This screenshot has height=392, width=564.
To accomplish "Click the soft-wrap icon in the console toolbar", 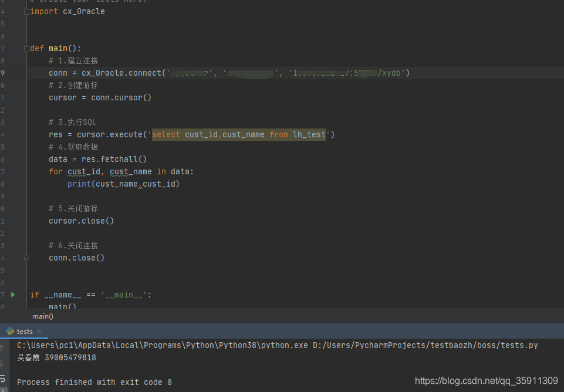I will [x=2, y=379].
